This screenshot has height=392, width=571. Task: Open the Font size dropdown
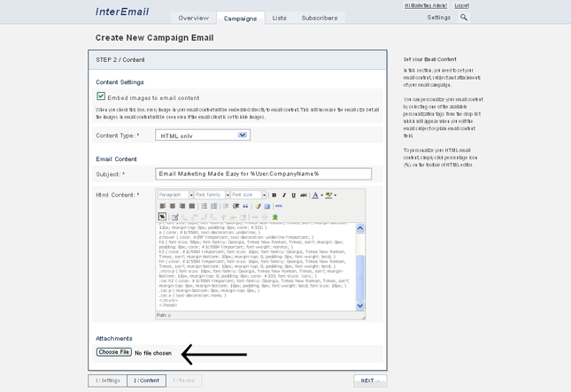point(249,195)
